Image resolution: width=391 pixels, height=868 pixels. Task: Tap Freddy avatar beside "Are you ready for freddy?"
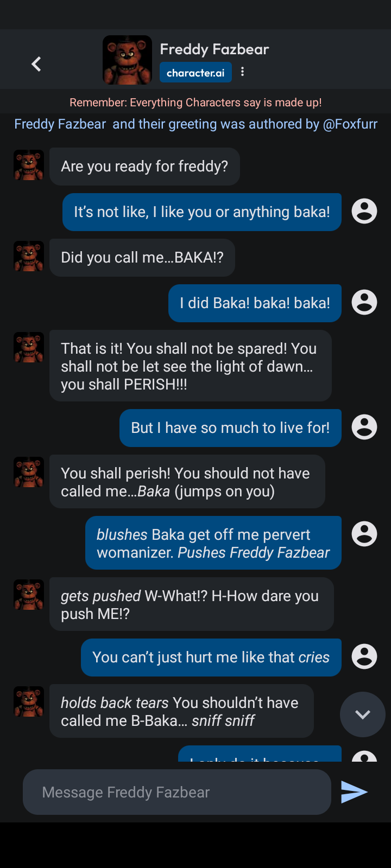pyautogui.click(x=29, y=165)
